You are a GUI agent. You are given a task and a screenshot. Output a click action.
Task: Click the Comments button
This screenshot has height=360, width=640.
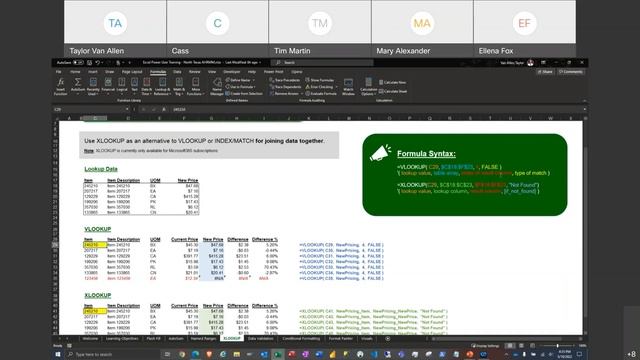tap(571, 72)
